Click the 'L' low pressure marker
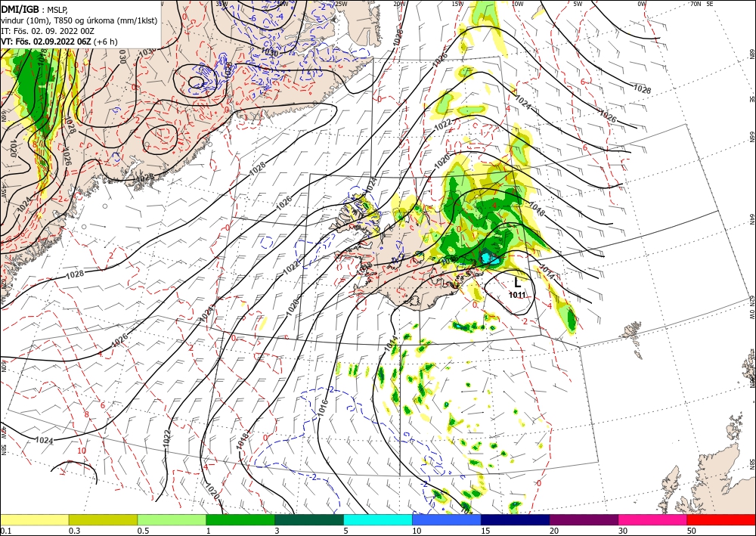The width and height of the screenshot is (756, 536). click(x=517, y=283)
